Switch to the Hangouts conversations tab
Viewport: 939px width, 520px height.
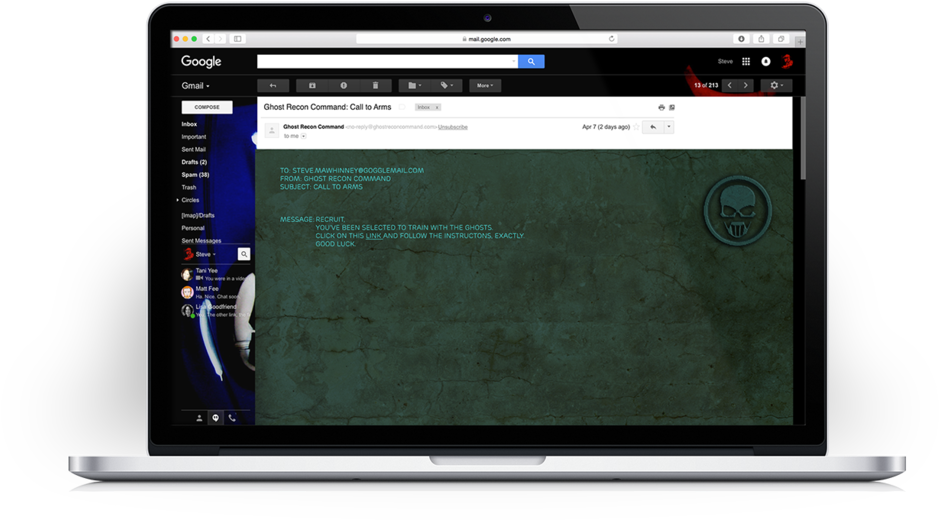[x=216, y=418]
